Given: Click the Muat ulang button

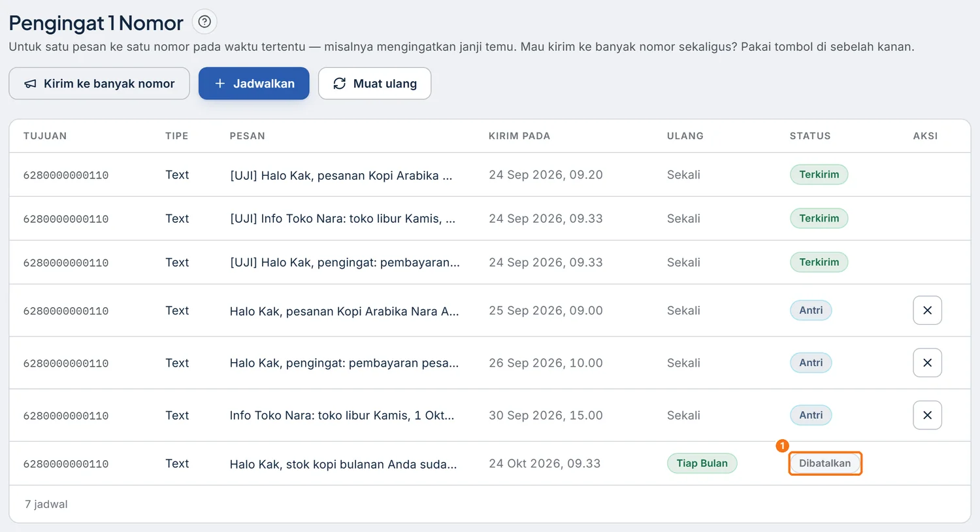Looking at the screenshot, I should tap(374, 84).
